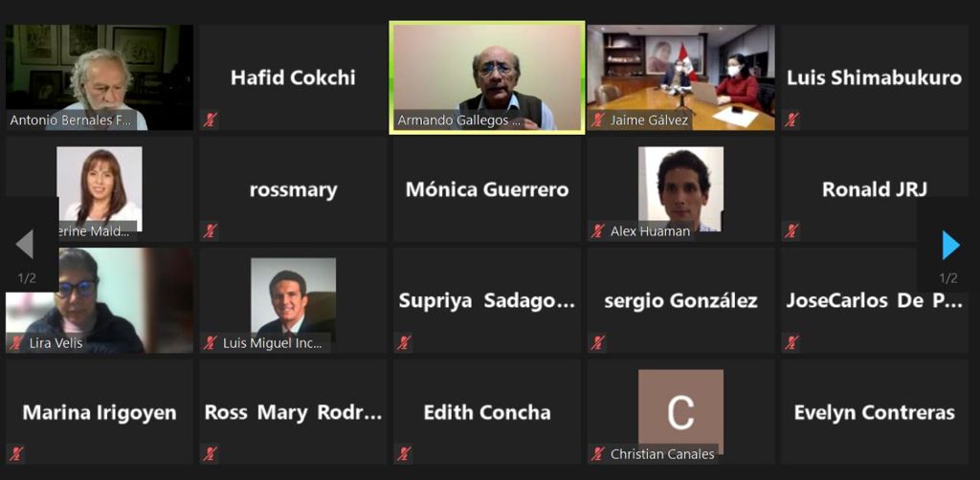Select Luis Miguel's profile photo tile

(x=293, y=299)
